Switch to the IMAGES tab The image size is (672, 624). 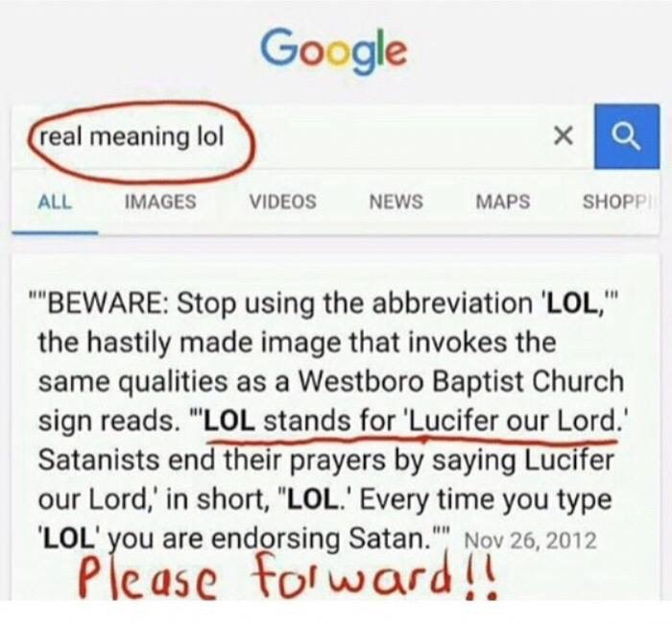(x=160, y=202)
